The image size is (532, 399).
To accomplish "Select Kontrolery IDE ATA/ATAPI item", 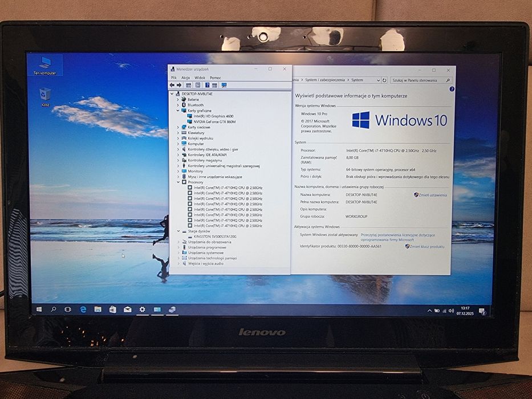I will (x=208, y=154).
